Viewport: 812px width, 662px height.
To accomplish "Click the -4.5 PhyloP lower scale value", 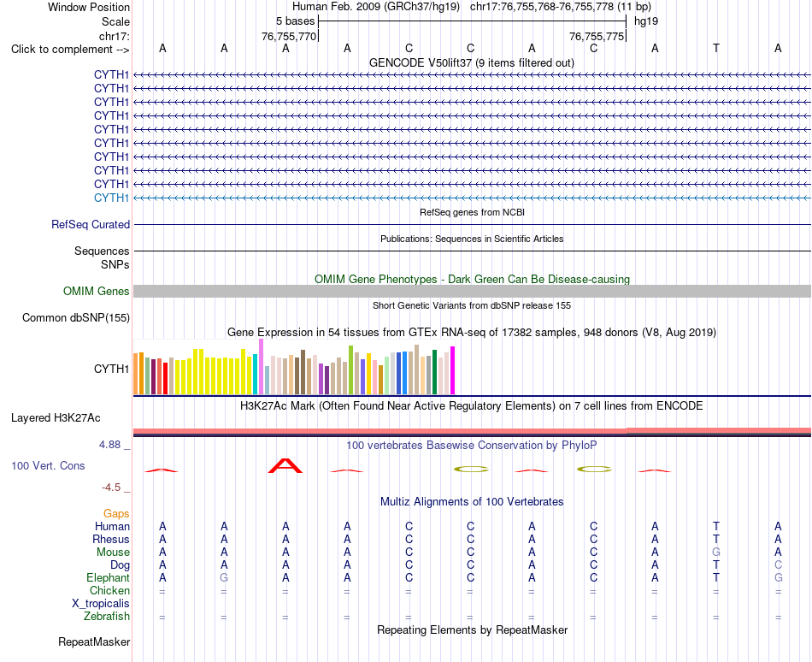I will click(x=111, y=487).
